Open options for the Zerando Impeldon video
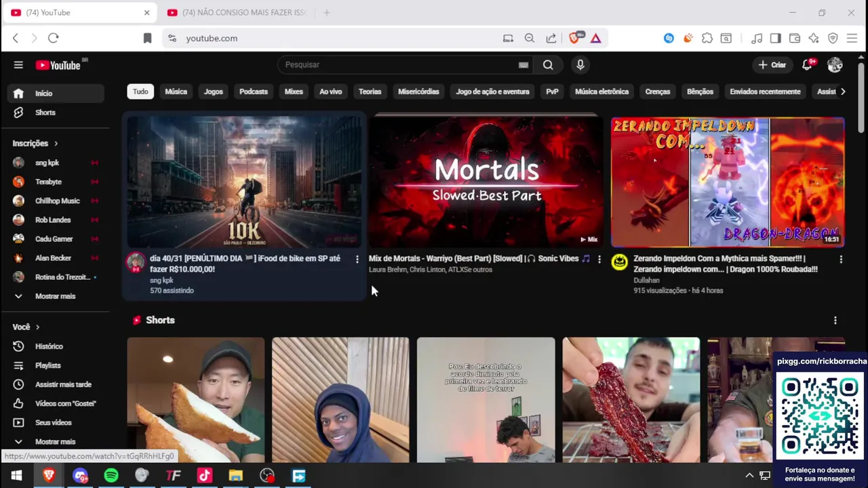This screenshot has height=488, width=868. (841, 259)
